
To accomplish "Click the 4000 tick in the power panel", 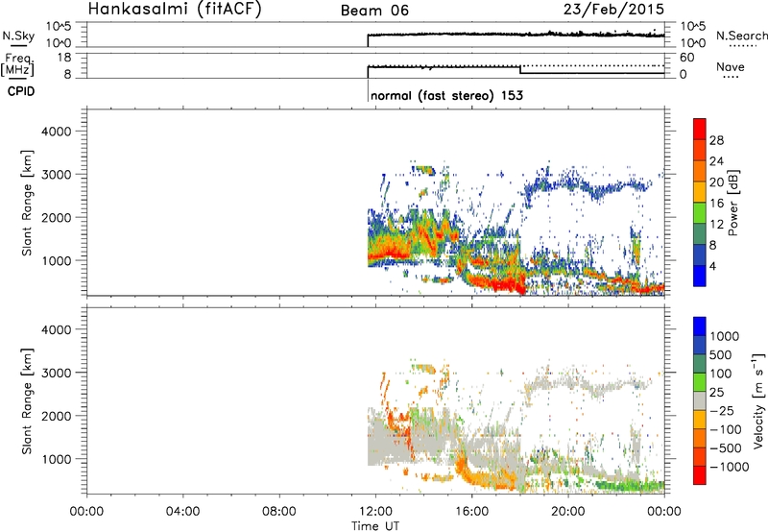I will tap(57, 132).
